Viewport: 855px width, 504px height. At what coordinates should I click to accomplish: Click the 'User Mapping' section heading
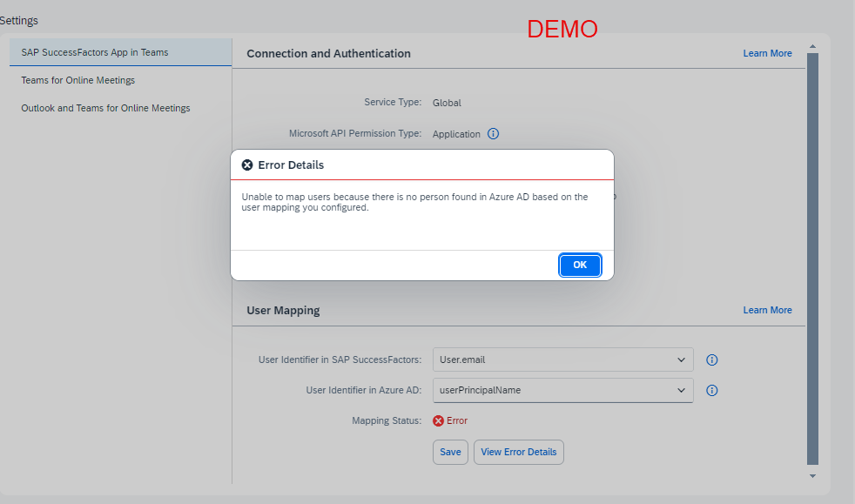tap(283, 311)
